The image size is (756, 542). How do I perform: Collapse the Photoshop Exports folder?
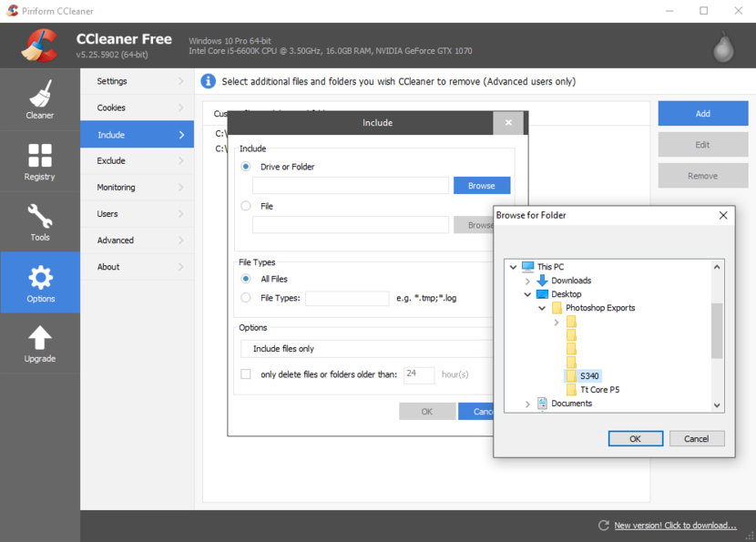541,308
